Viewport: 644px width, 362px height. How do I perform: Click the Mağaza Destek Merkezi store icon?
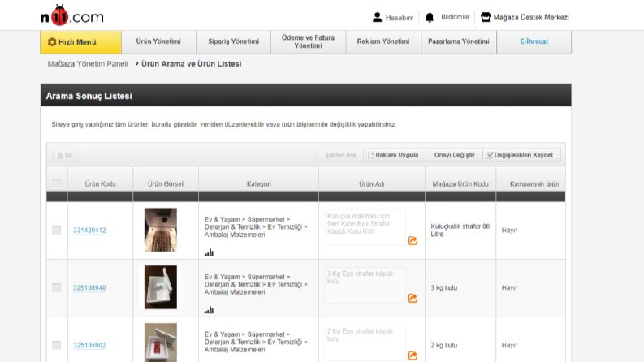[x=486, y=17]
